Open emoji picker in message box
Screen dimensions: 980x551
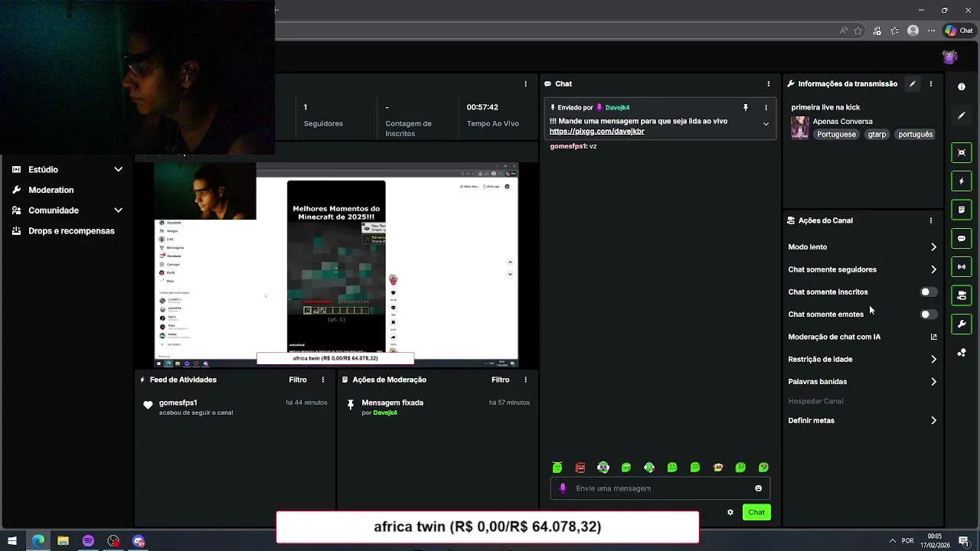(759, 488)
